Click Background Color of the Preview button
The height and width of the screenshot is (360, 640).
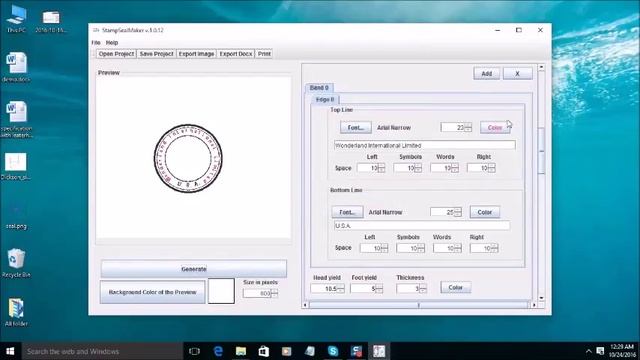[153, 292]
